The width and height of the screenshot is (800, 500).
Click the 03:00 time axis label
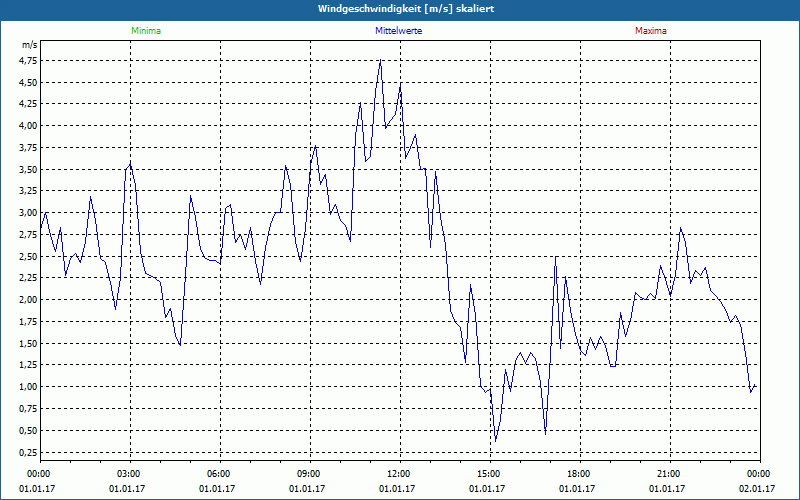[x=131, y=474]
